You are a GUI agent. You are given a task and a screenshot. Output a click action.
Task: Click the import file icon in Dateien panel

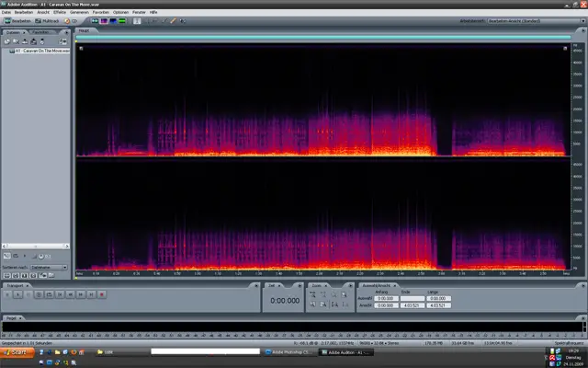(6, 41)
